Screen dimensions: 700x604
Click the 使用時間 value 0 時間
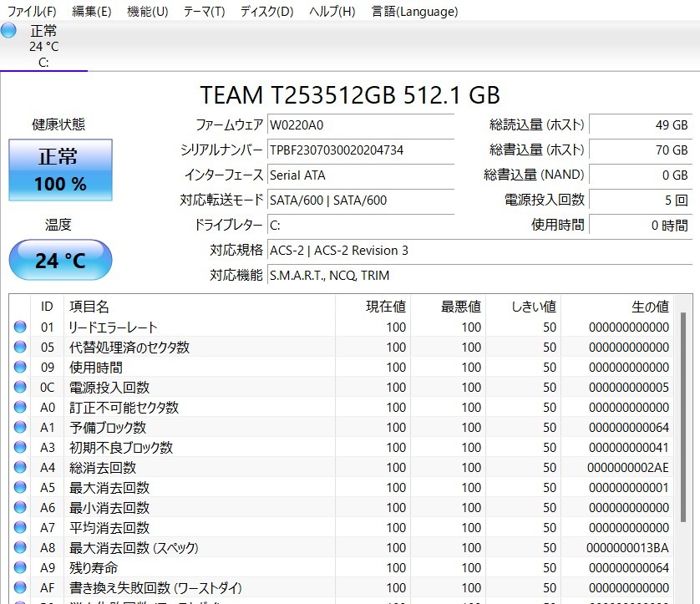(x=641, y=225)
